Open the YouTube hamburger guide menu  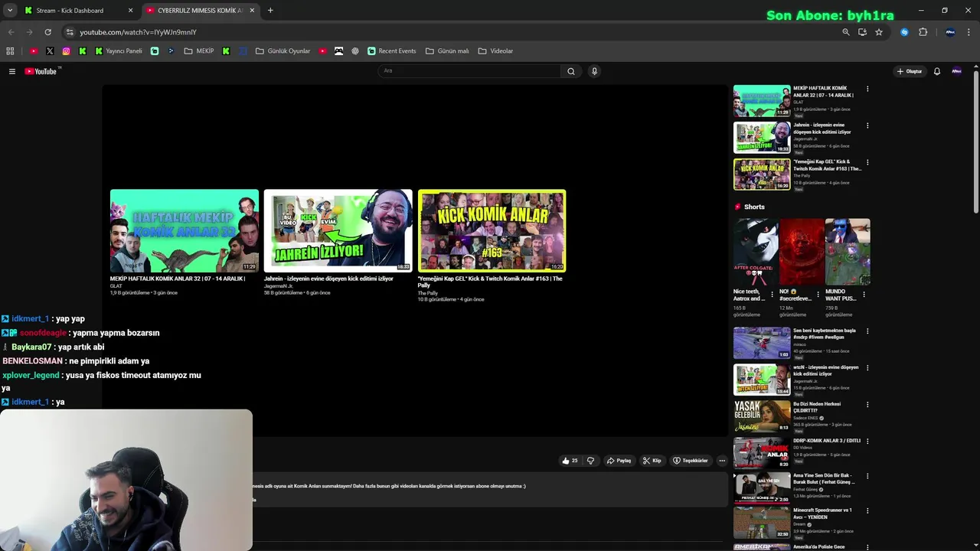[x=12, y=71]
